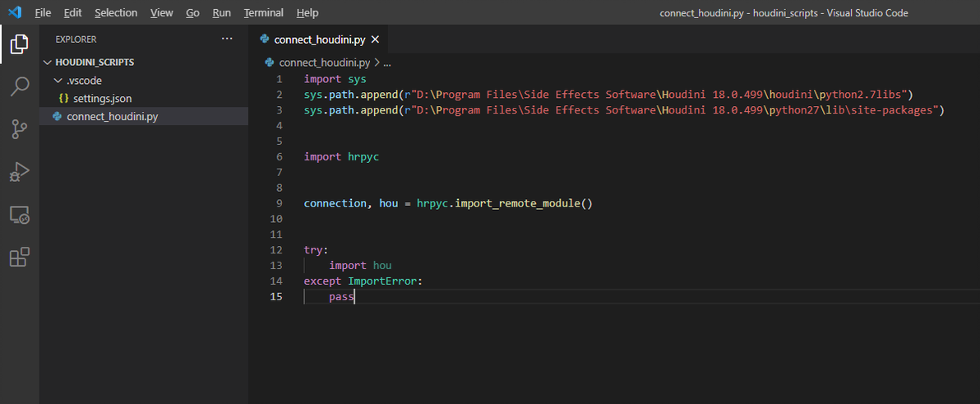Close the connect_houdini.py editor tab

pyautogui.click(x=375, y=39)
